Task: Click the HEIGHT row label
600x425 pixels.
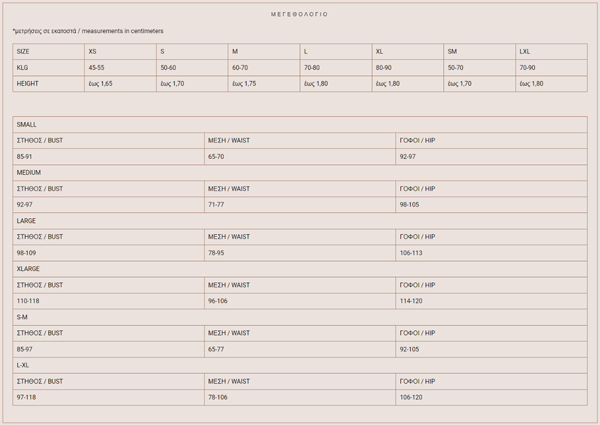Action: (x=27, y=83)
